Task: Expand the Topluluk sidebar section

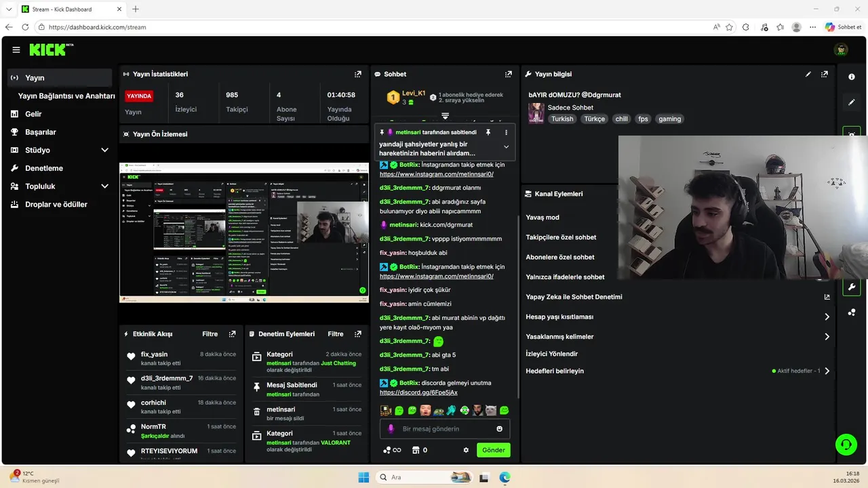Action: (104, 186)
